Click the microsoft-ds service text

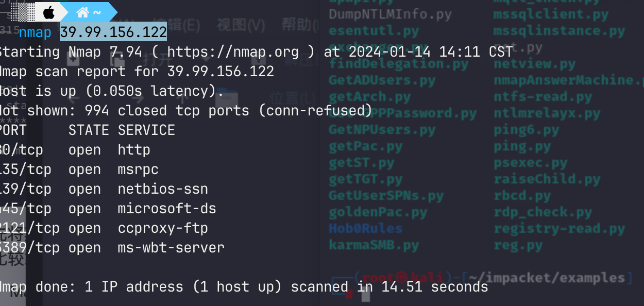coord(167,209)
